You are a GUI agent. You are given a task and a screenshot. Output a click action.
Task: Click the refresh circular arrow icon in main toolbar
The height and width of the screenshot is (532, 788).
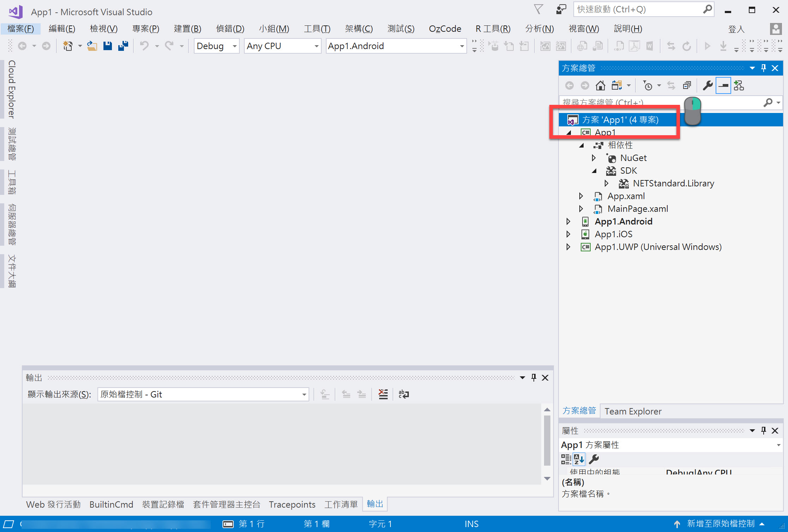coord(687,46)
